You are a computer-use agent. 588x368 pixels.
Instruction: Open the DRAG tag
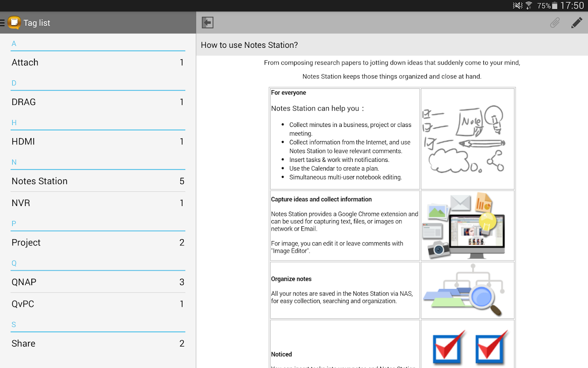point(98,102)
